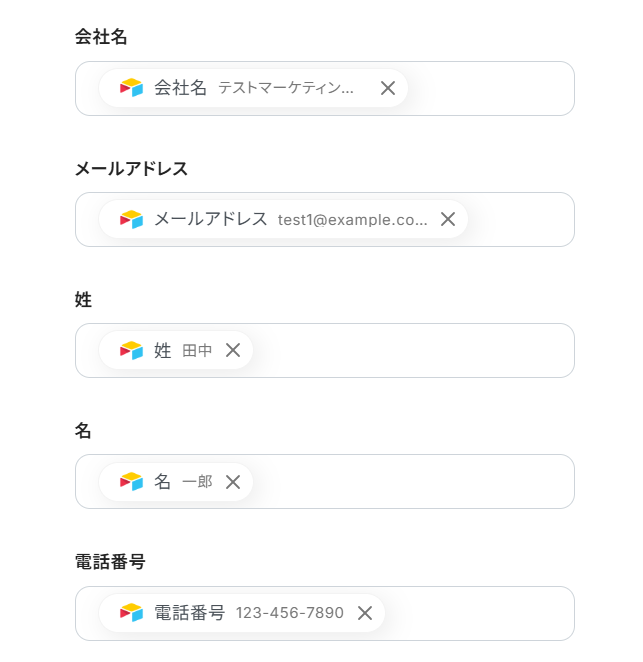Image resolution: width=643 pixels, height=662 pixels.
Task: Click the Airtable icon in the 電話番号 chip
Action: click(131, 613)
